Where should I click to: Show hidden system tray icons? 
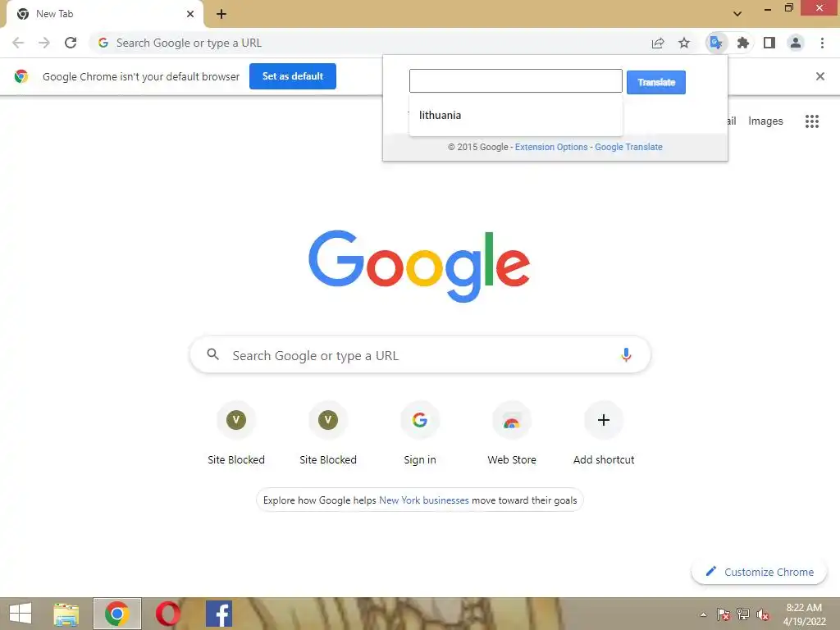[703, 614]
